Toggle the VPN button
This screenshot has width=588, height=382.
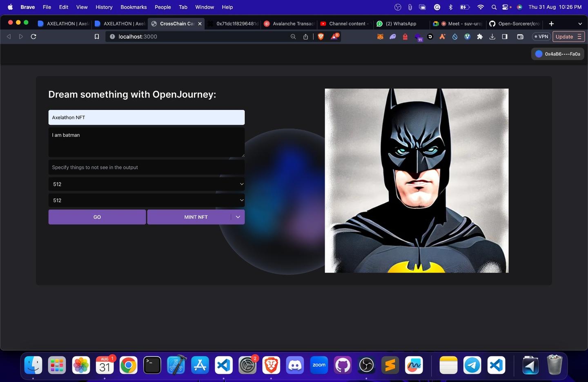[541, 37]
